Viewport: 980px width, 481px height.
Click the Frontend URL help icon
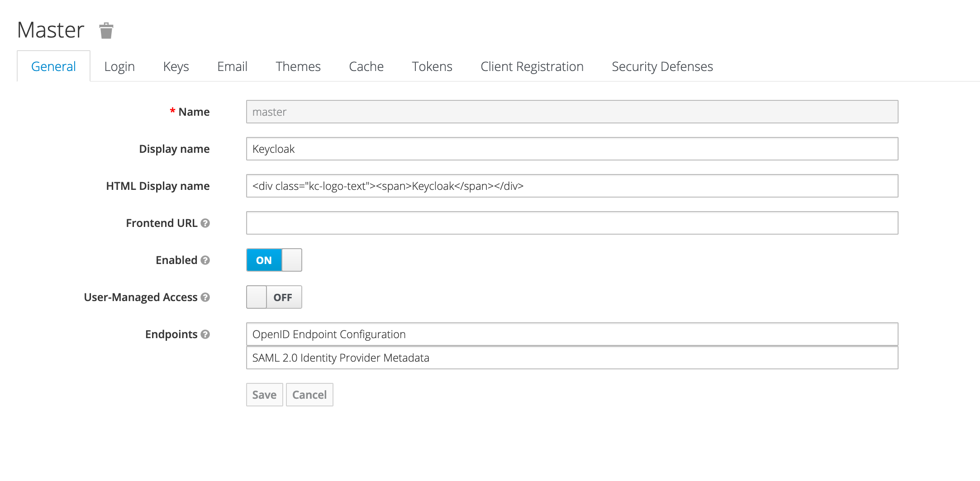point(205,223)
